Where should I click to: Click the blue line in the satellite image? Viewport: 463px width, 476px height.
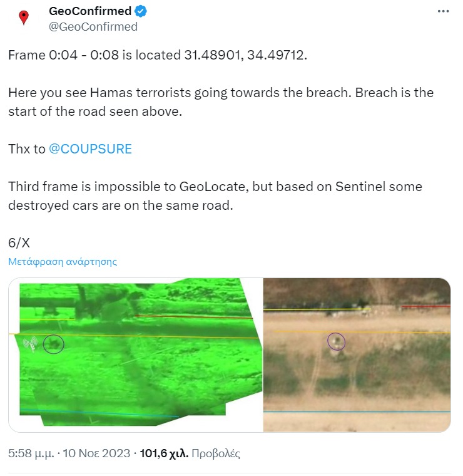(x=357, y=412)
